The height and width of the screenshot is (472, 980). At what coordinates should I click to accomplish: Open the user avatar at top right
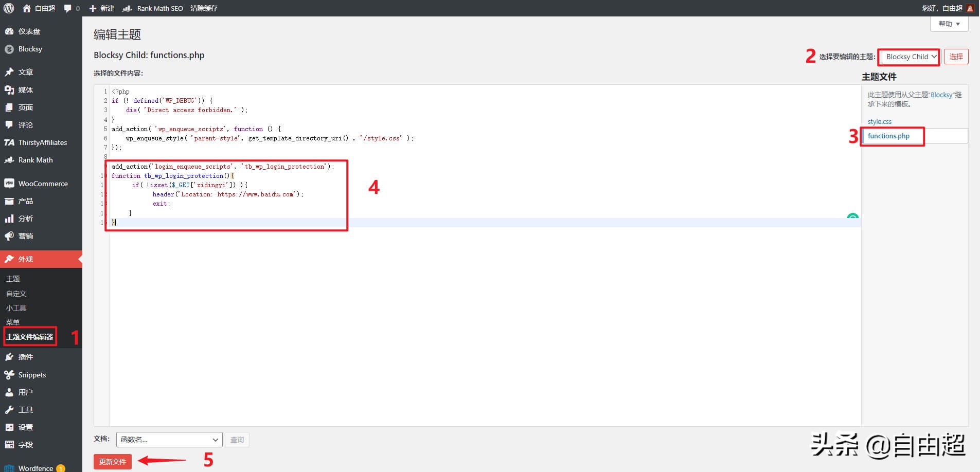(x=970, y=8)
